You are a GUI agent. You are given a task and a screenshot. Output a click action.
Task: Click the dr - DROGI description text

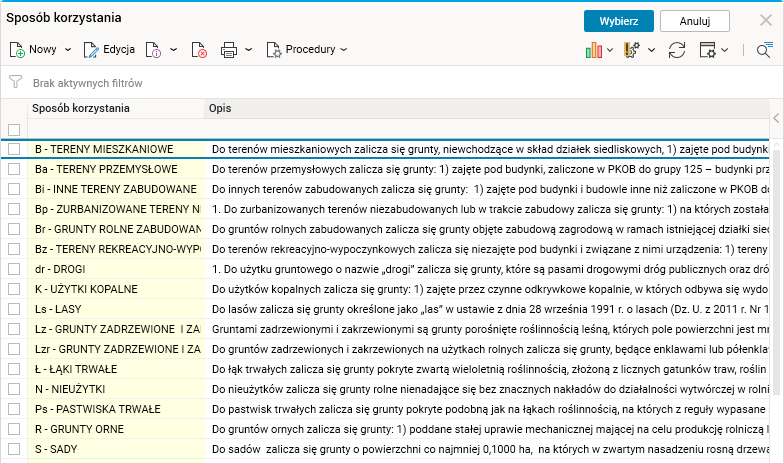coord(490,269)
